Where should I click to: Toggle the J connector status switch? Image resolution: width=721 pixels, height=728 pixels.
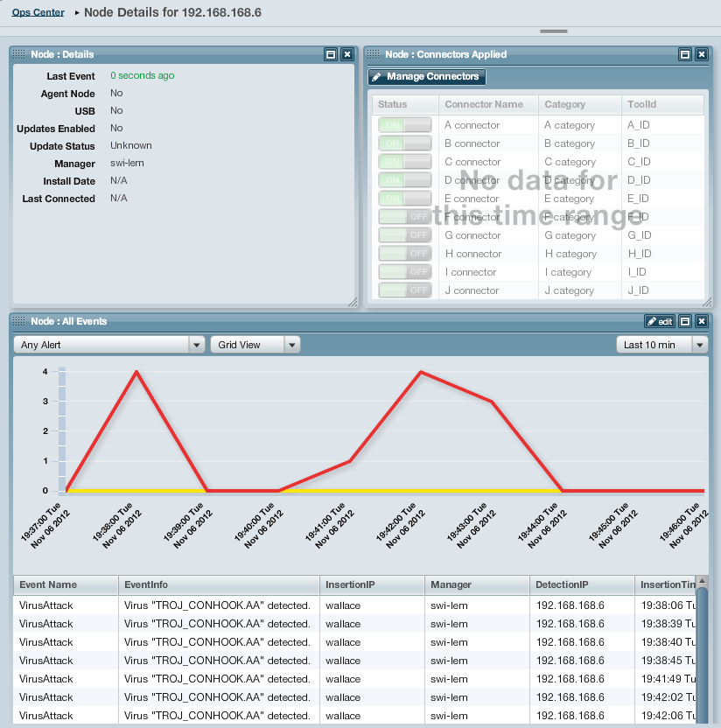pyautogui.click(x=405, y=290)
